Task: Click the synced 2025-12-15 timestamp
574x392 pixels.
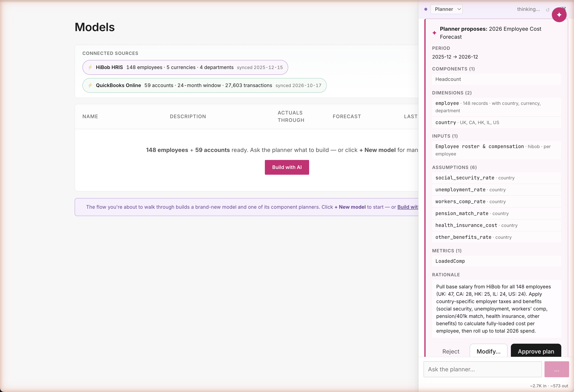Action: click(260, 67)
